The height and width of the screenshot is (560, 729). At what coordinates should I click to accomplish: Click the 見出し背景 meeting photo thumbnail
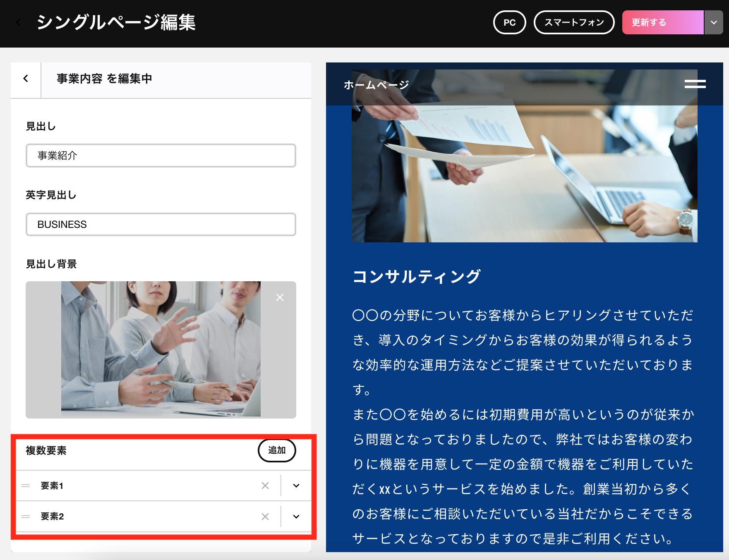pyautogui.click(x=161, y=349)
